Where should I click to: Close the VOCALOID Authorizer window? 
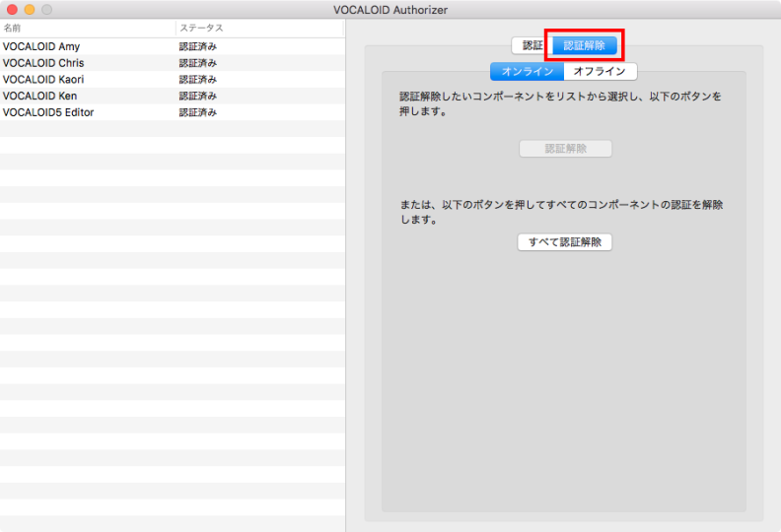(12, 9)
